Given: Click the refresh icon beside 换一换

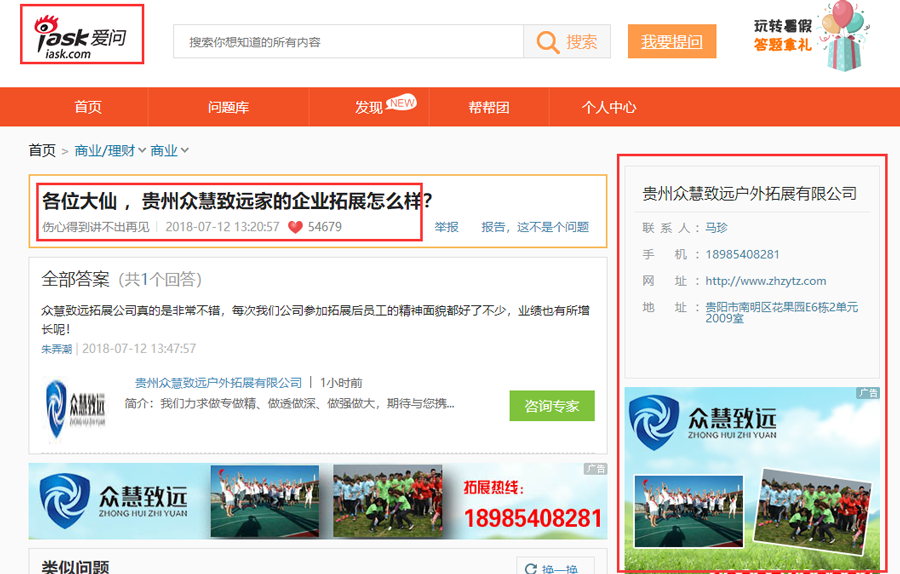Looking at the screenshot, I should [531, 569].
